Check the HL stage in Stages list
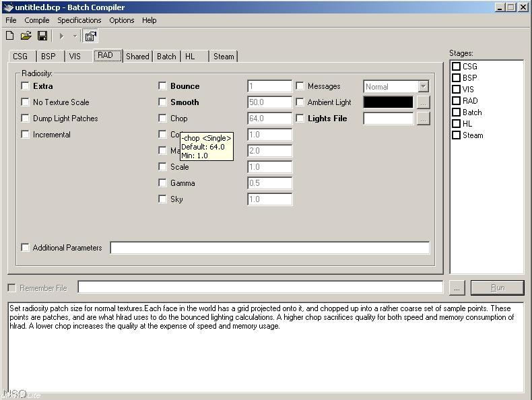Viewport: 532px width, 400px height. (457, 123)
